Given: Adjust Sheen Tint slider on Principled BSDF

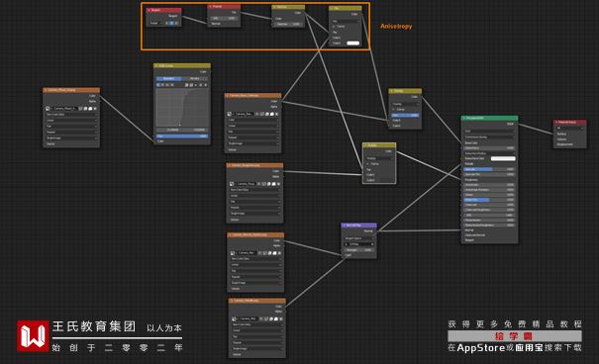Looking at the screenshot, I should coord(489,200).
